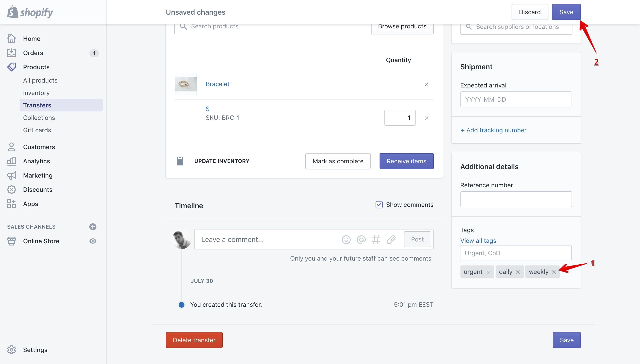Image resolution: width=640 pixels, height=364 pixels.
Task: Click the Expected arrival date field
Action: coord(516,99)
